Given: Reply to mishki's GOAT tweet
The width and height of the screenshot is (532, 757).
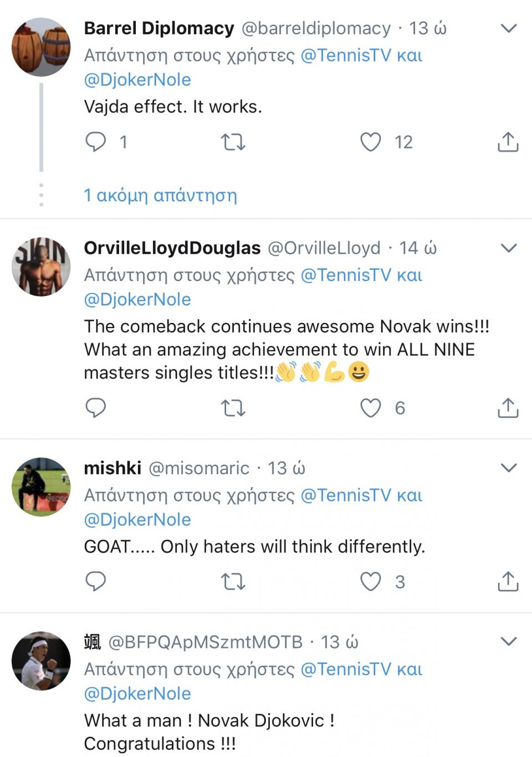Looking at the screenshot, I should [x=95, y=581].
